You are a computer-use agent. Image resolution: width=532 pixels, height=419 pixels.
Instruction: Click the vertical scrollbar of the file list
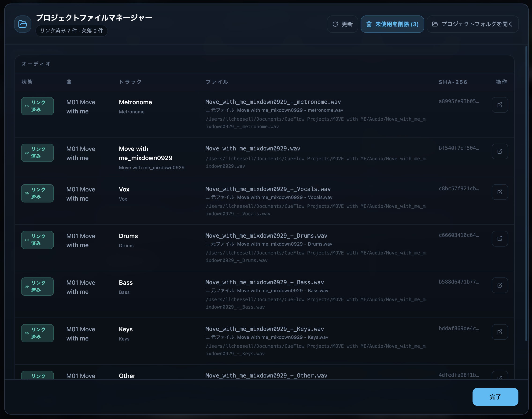(526, 193)
